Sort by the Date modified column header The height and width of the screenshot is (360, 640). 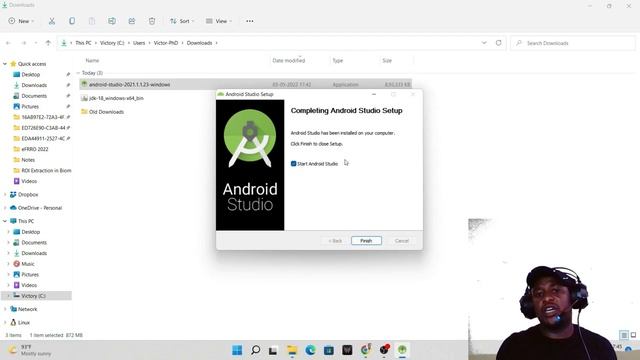pos(289,60)
